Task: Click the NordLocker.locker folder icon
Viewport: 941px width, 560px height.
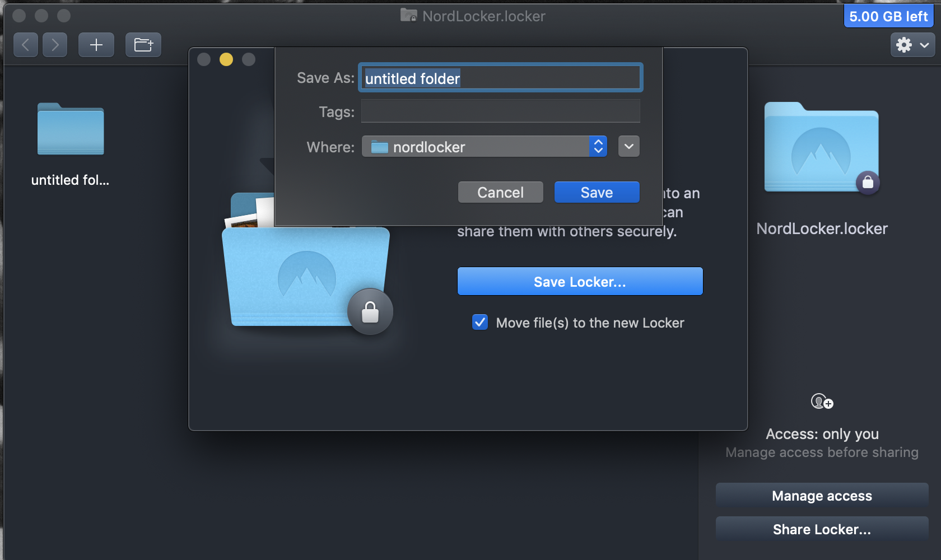Action: pos(821,147)
